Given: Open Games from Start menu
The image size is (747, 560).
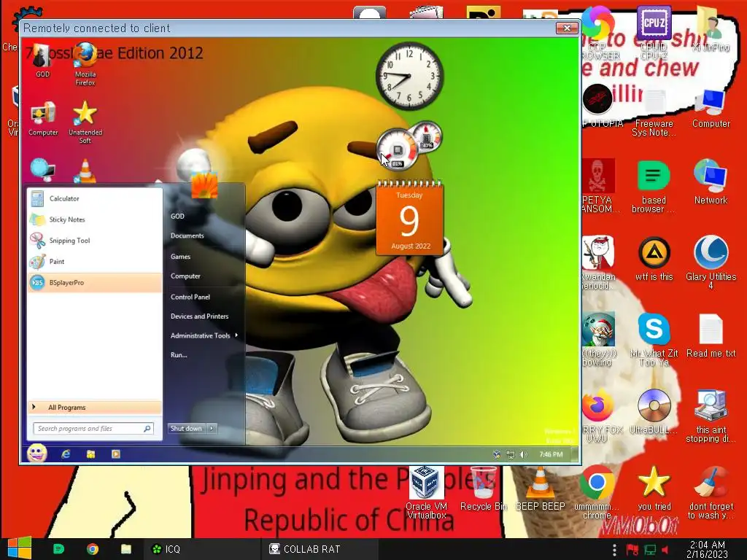Looking at the screenshot, I should click(x=181, y=256).
